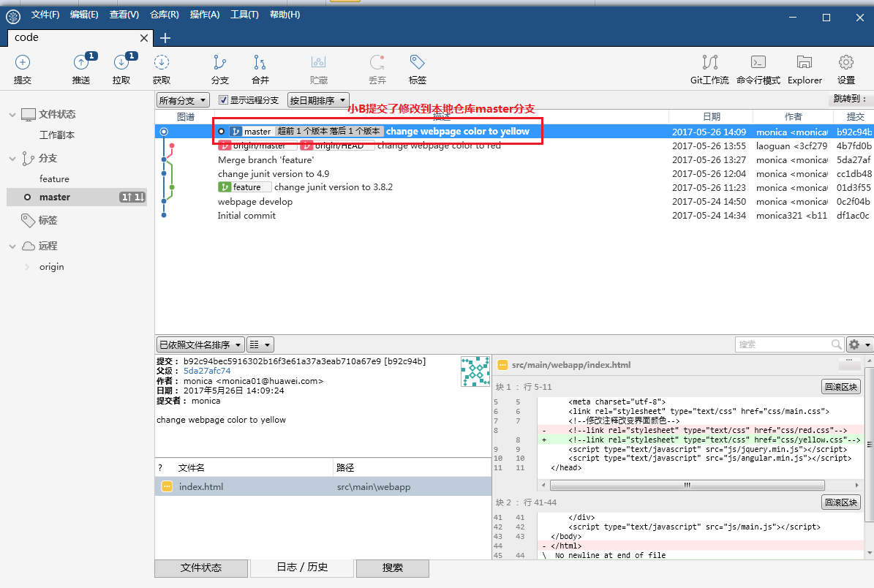Image resolution: width=874 pixels, height=588 pixels.
Task: Open the file list view mode dropdown
Action: [260, 344]
